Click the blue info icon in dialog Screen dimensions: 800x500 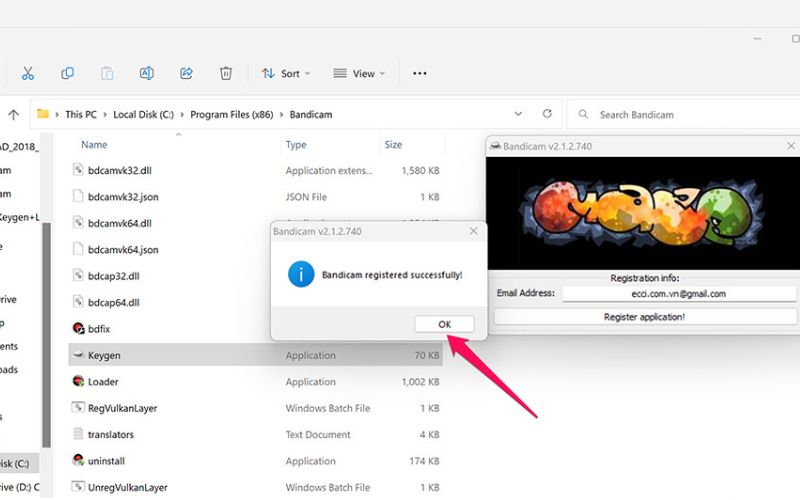[x=301, y=274]
